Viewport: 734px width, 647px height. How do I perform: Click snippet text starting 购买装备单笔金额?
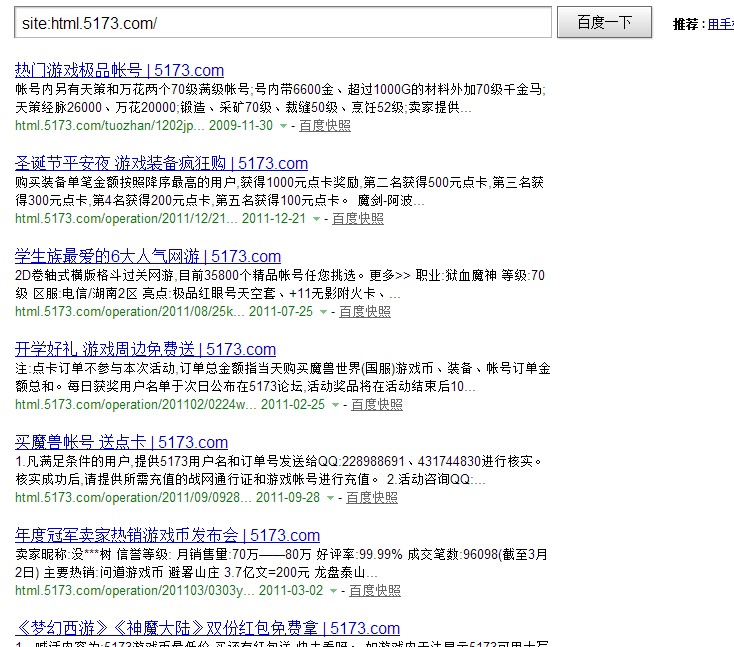click(279, 191)
